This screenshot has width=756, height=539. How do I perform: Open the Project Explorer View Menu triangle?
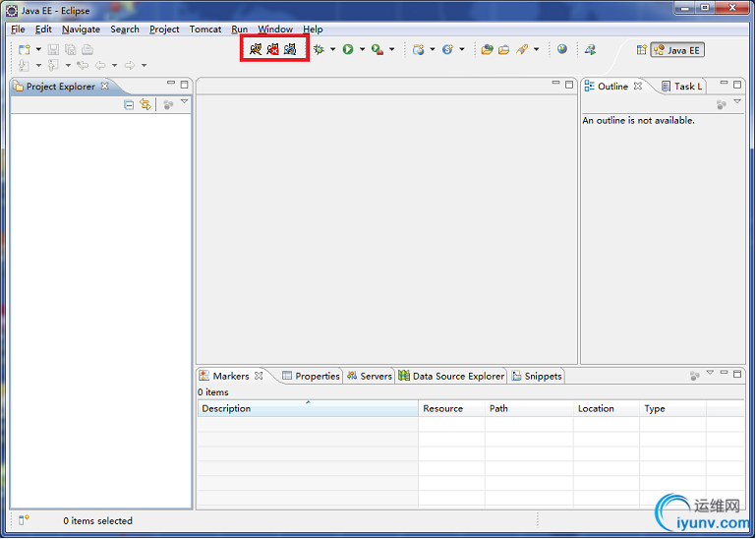pos(184,102)
